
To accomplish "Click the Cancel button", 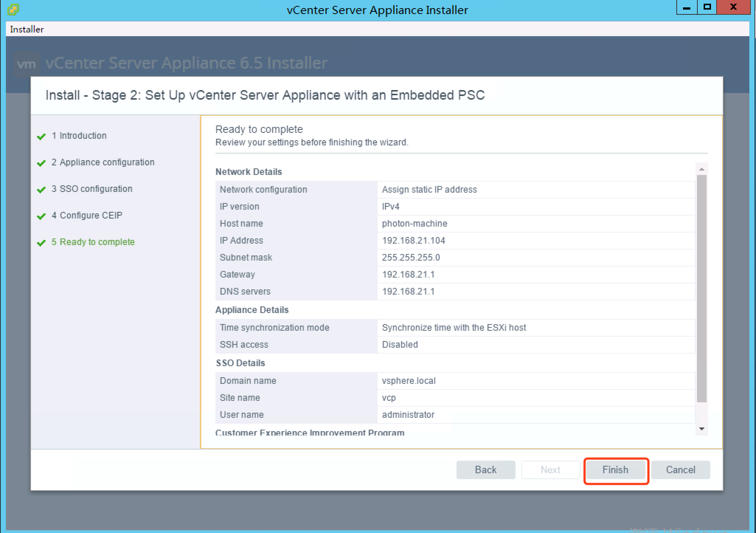I will pos(680,470).
